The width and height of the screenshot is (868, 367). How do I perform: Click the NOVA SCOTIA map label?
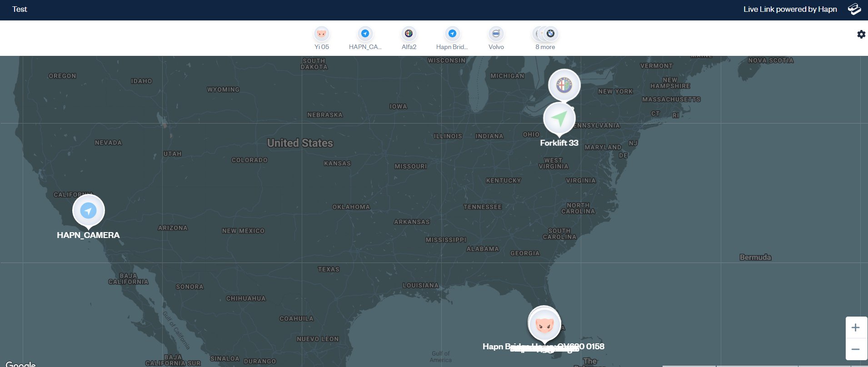(x=771, y=60)
